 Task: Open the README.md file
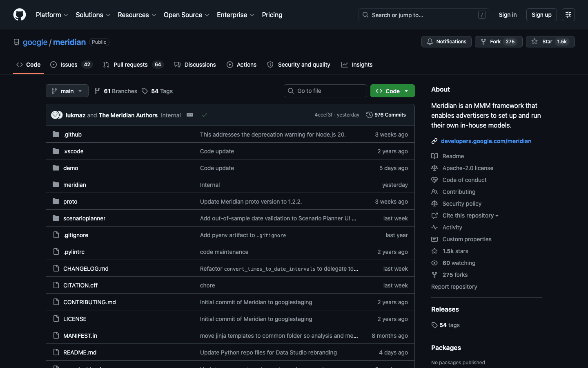click(x=80, y=352)
